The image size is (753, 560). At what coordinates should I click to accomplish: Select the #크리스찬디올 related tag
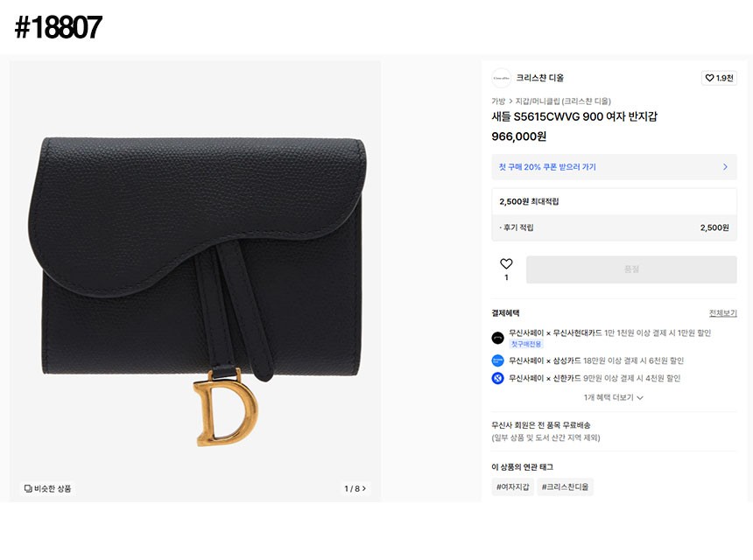point(565,486)
